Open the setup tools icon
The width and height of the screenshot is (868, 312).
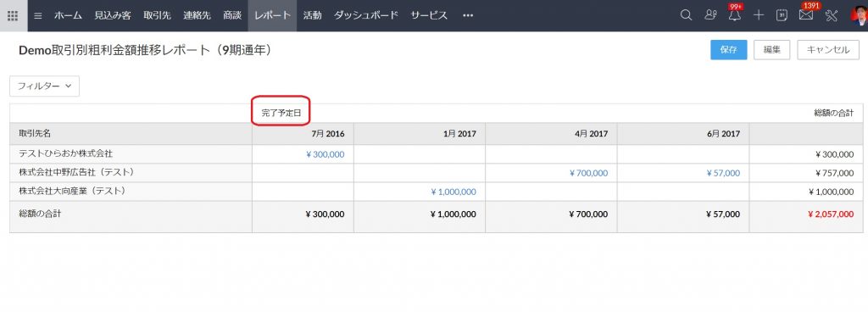tap(831, 15)
